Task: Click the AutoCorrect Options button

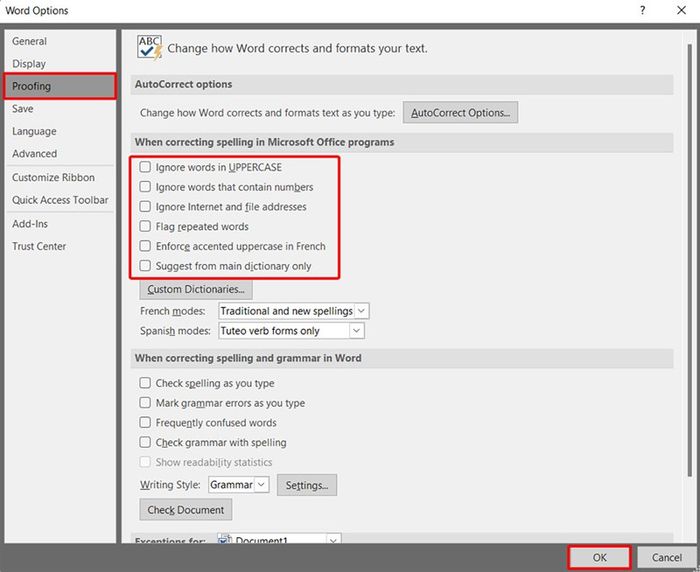Action: point(460,113)
